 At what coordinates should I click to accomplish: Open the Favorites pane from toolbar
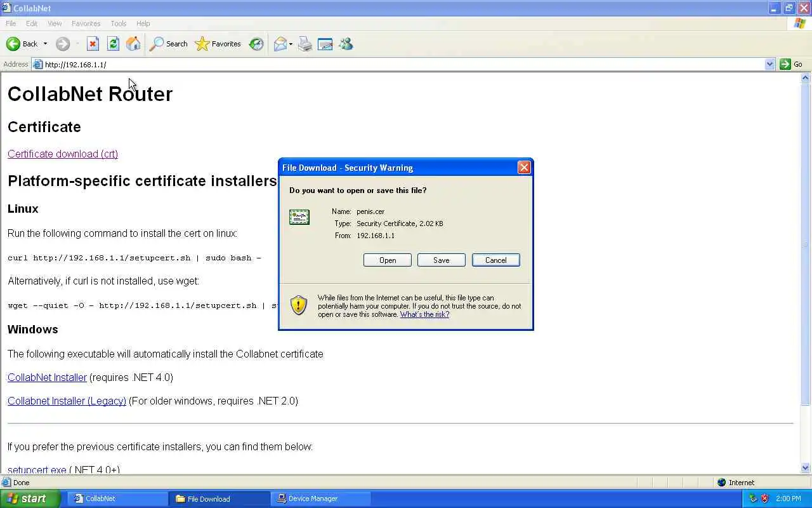click(x=218, y=44)
